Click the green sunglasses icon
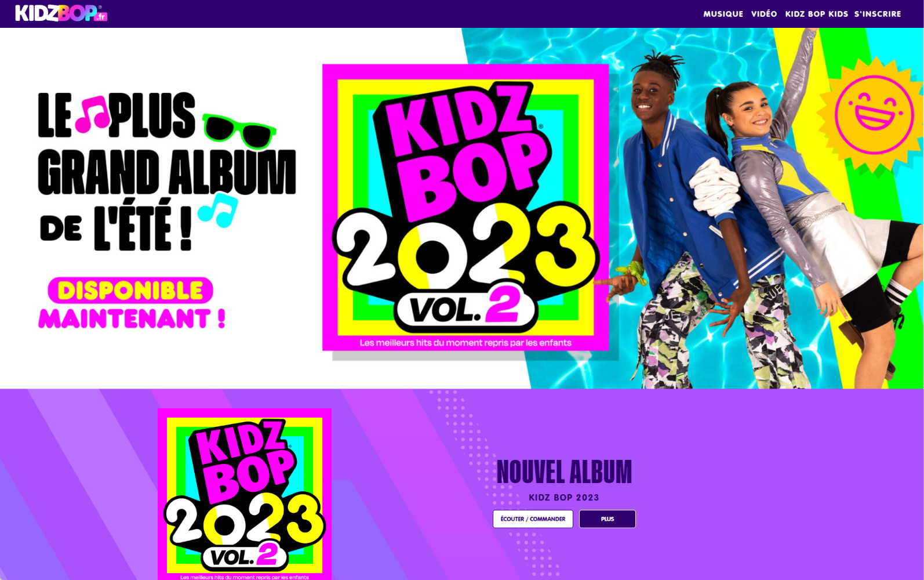The height and width of the screenshot is (580, 924). pyautogui.click(x=239, y=131)
